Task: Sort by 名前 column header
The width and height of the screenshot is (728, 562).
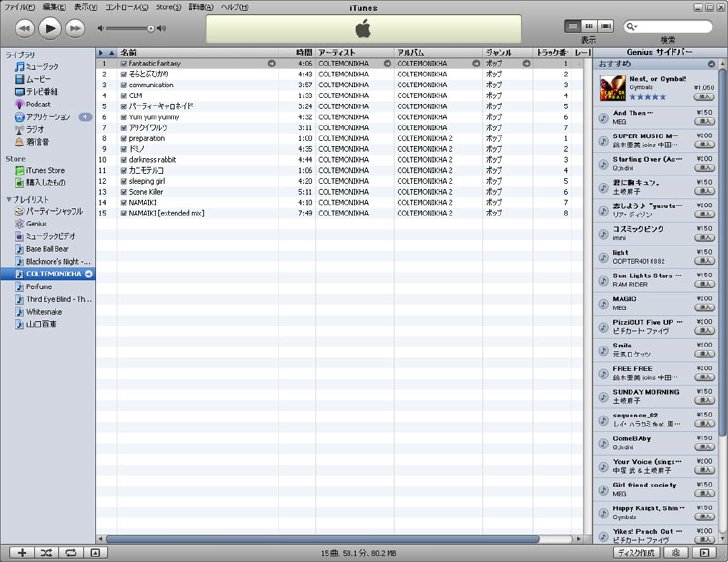Action: pyautogui.click(x=198, y=52)
